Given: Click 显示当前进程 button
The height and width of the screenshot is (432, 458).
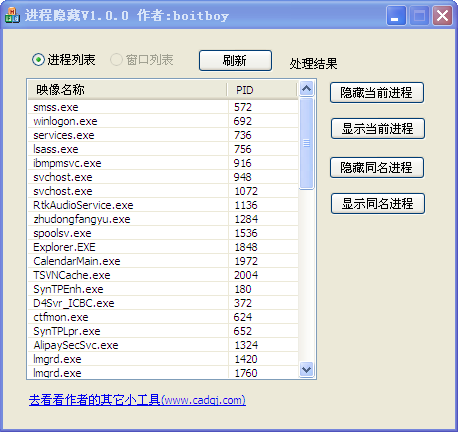Looking at the screenshot, I should coord(378,128).
